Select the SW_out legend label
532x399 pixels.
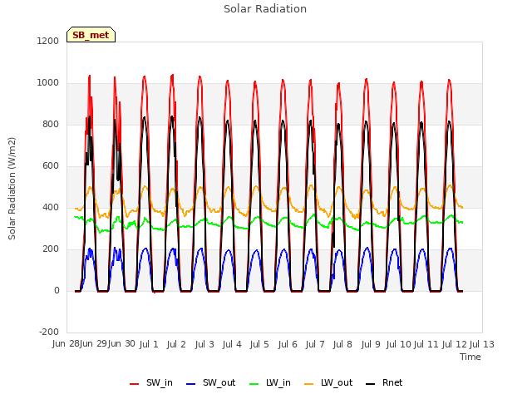219,382
